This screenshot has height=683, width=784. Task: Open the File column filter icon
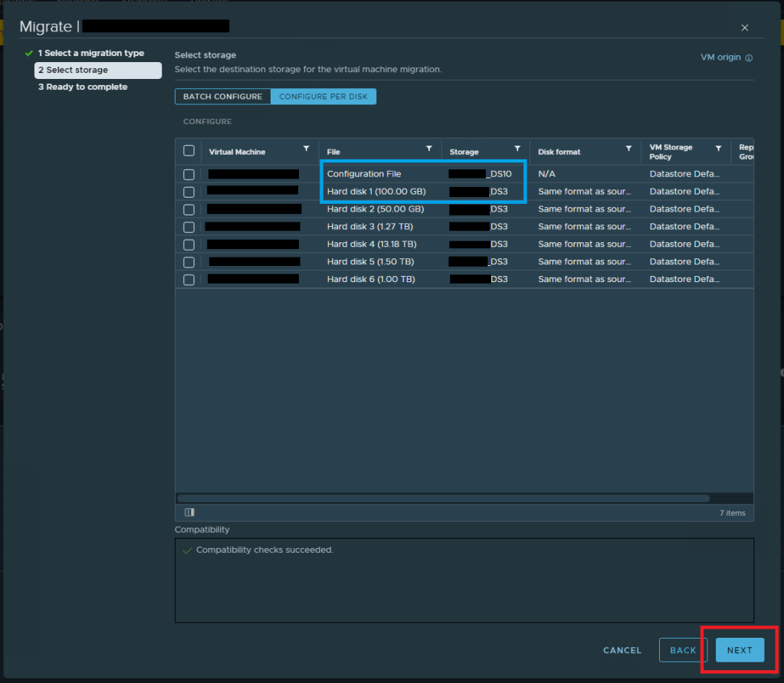tap(429, 148)
